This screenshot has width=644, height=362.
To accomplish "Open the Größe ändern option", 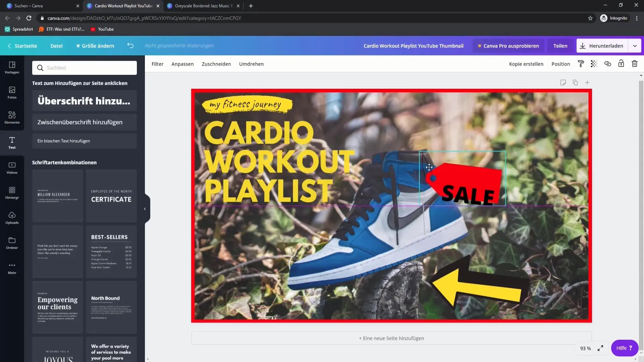I will (95, 46).
